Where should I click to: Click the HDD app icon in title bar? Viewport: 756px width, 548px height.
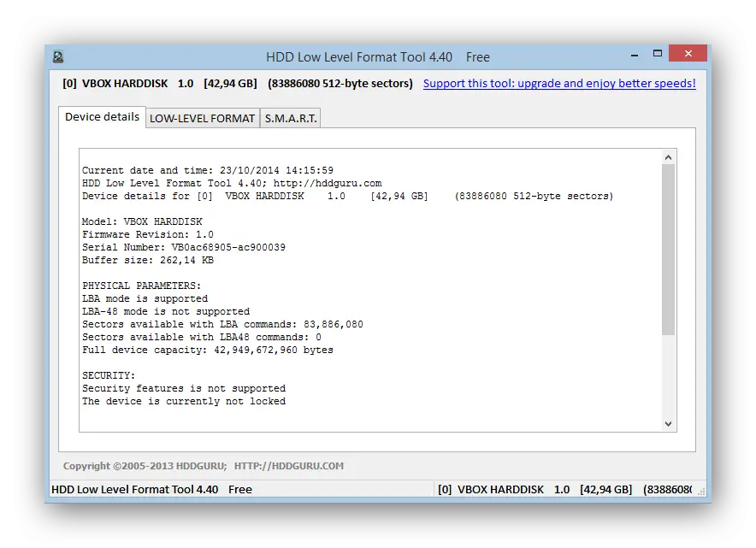coord(58,57)
